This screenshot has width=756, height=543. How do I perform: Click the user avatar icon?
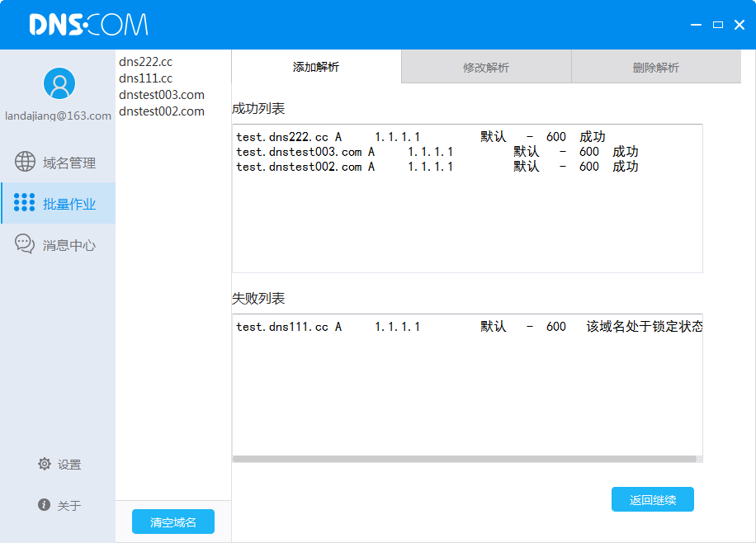(59, 83)
